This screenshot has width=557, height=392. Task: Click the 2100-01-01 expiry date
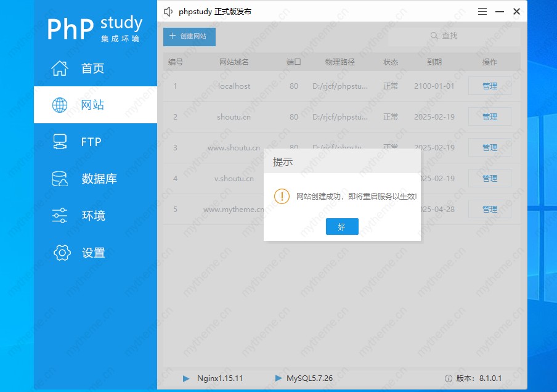tap(434, 86)
